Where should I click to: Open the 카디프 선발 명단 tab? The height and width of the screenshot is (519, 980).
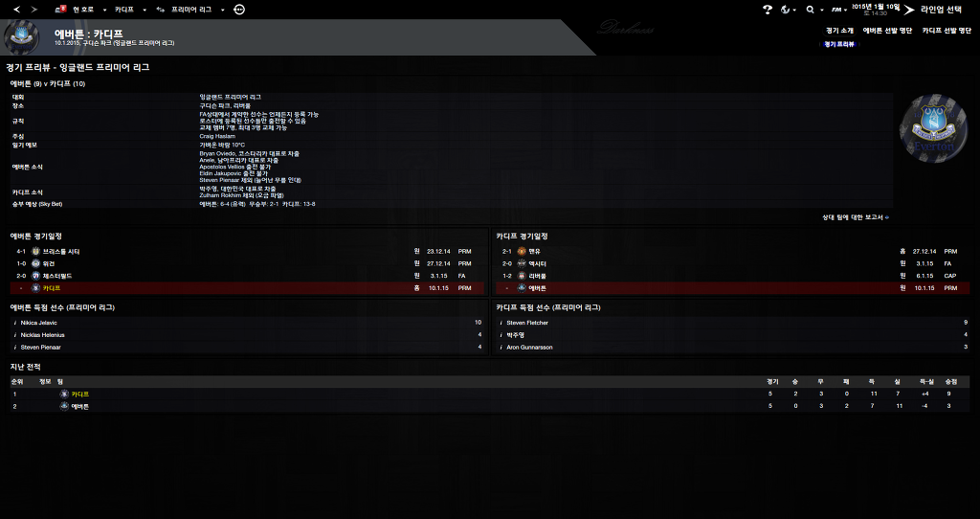[x=947, y=31]
